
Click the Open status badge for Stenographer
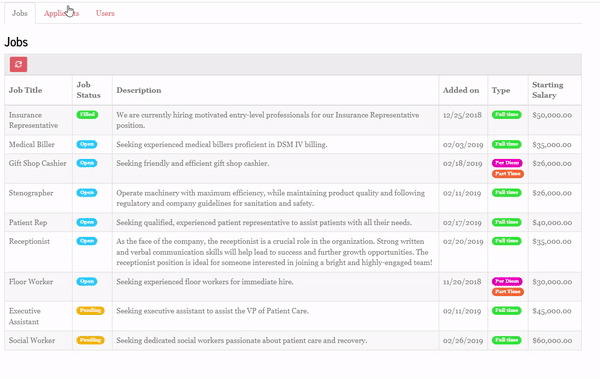87,193
